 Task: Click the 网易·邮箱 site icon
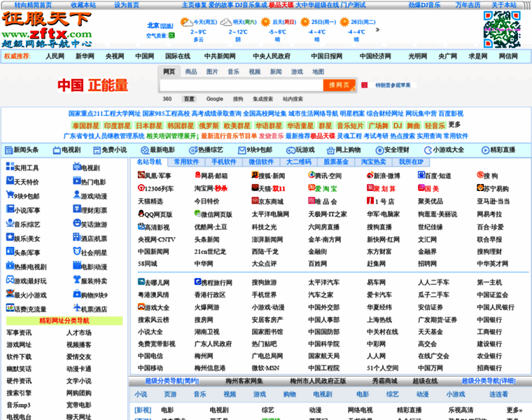click(x=198, y=175)
